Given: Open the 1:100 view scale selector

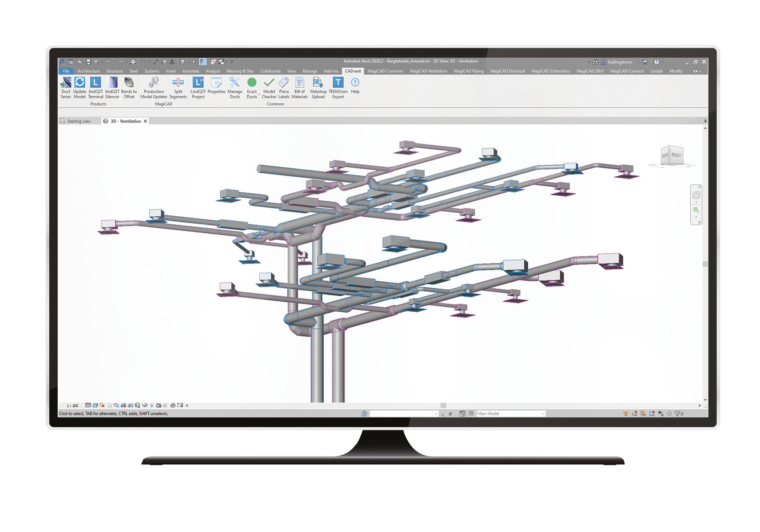Looking at the screenshot, I should [x=72, y=405].
